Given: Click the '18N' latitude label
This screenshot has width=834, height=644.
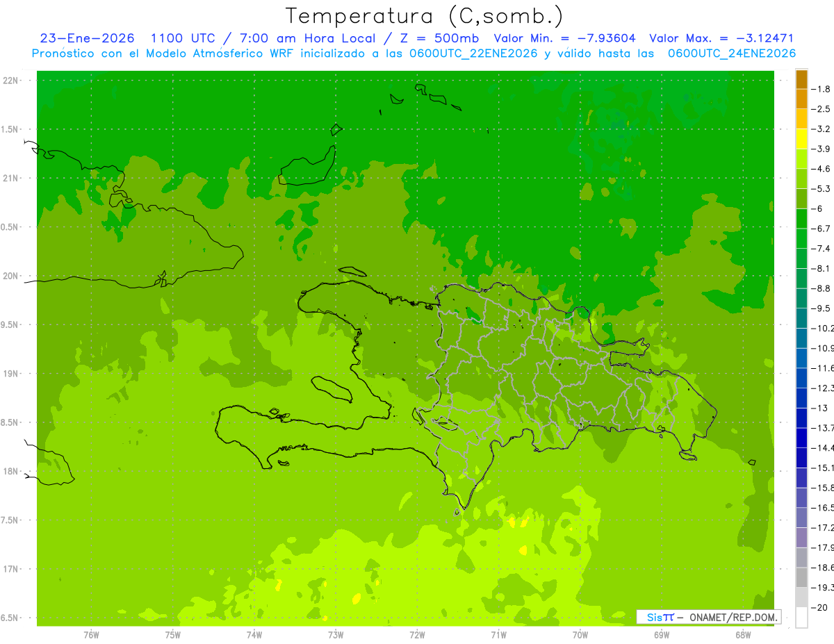Looking at the screenshot, I should [12, 472].
